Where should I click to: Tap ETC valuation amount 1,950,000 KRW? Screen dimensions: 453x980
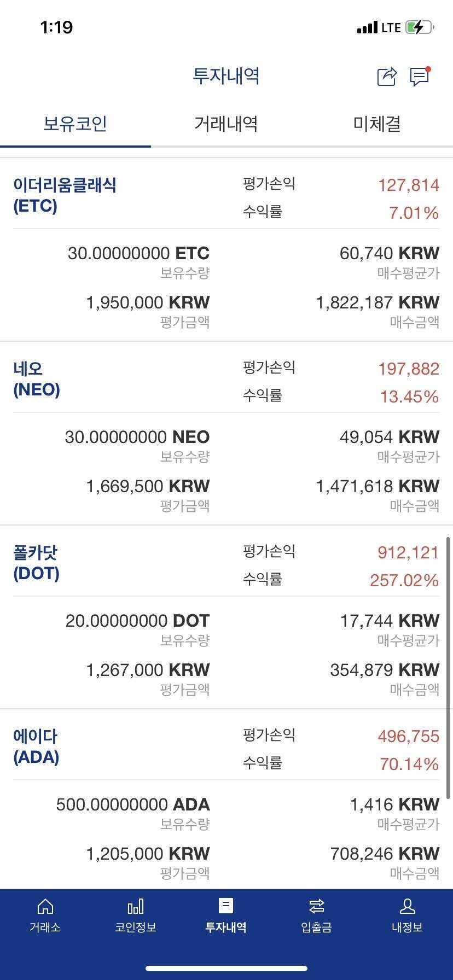click(148, 302)
